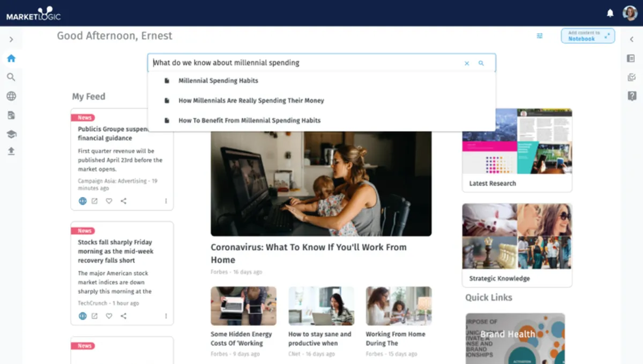Like the Stocks fall sharply news item
The image size is (643, 364).
[109, 316]
